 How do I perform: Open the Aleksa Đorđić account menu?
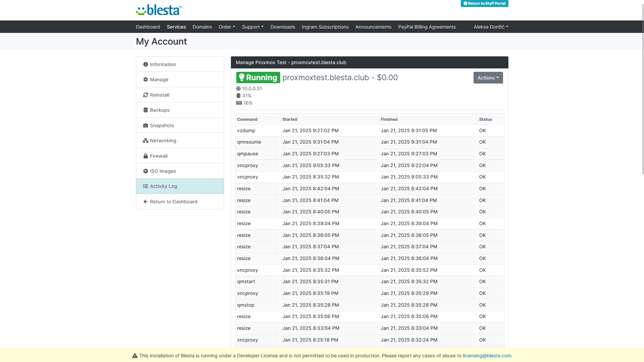tap(491, 27)
